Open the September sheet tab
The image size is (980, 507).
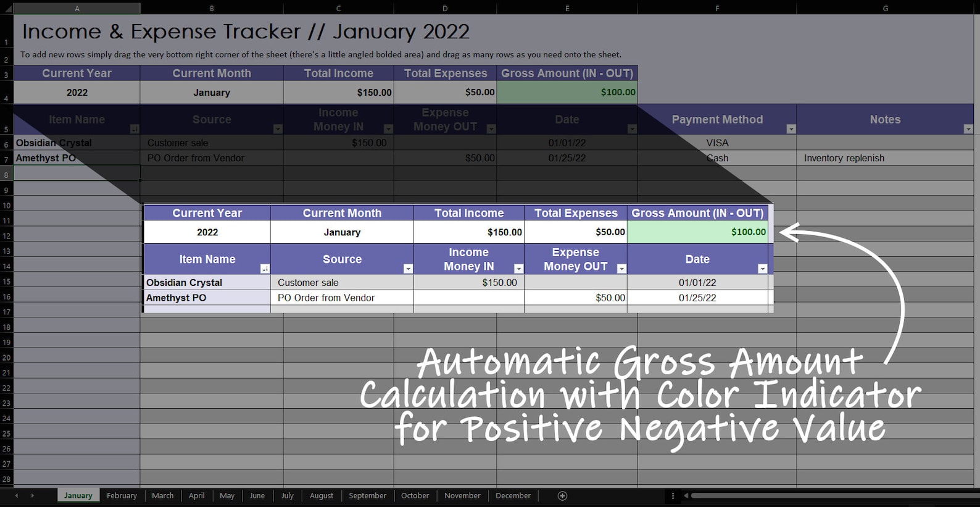(x=368, y=495)
